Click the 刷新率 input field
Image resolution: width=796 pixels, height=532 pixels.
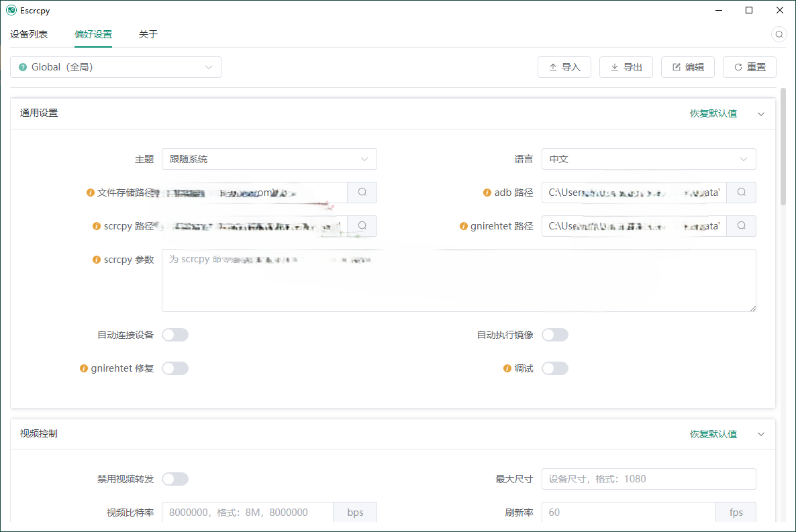click(x=628, y=513)
